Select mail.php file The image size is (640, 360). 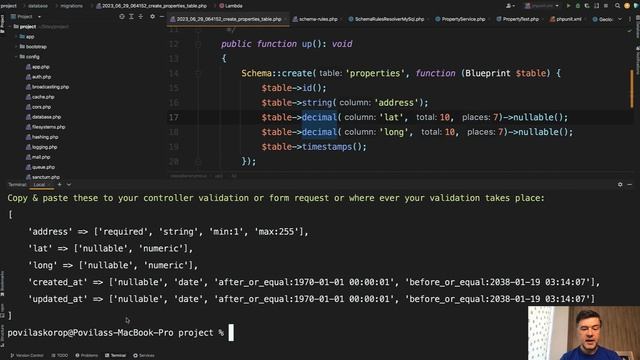coord(38,157)
